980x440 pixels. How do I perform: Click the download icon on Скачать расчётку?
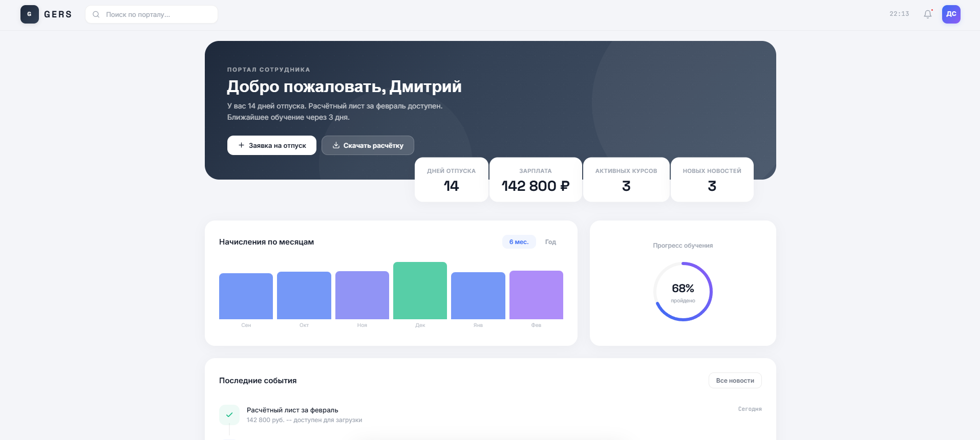[336, 145]
